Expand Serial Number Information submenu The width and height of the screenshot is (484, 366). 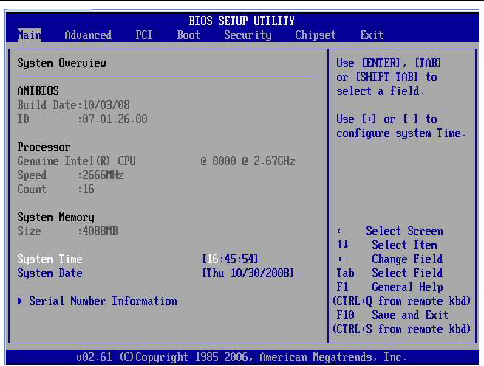point(20,301)
